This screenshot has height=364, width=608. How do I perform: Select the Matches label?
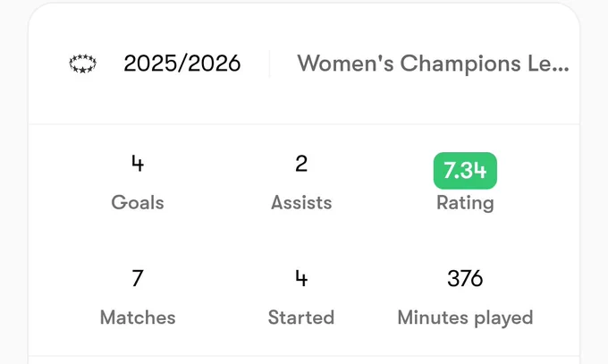[138, 317]
